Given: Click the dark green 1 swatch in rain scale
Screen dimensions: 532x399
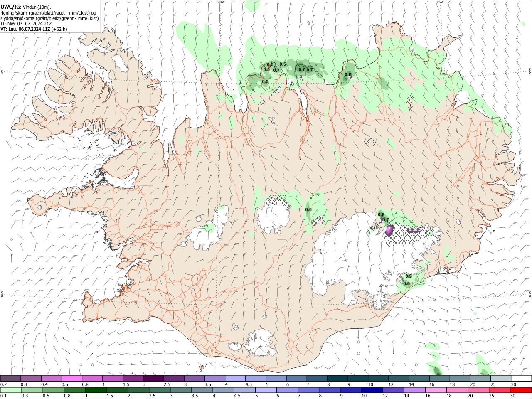Looking at the screenshot, I should [x=96, y=390].
